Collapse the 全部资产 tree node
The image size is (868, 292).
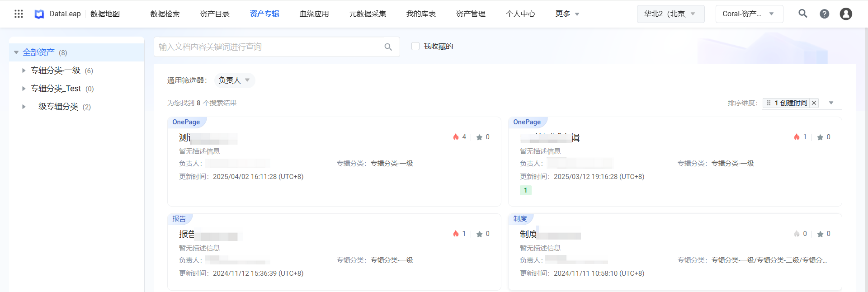click(x=16, y=52)
